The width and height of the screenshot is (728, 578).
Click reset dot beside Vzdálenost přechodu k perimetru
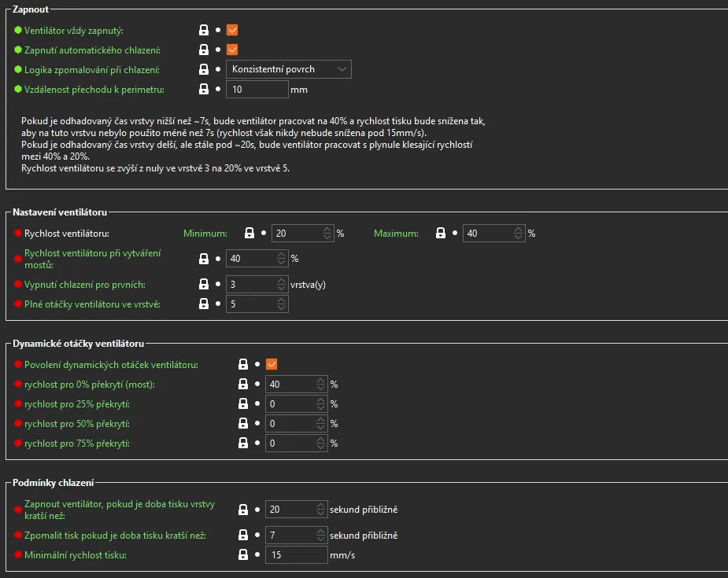[x=218, y=90]
